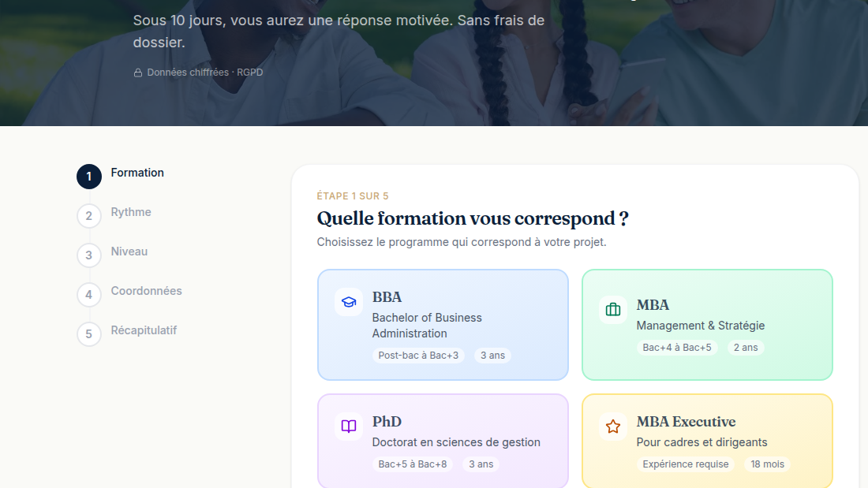
Task: Click the star icon on MBA Executive card
Action: click(613, 427)
